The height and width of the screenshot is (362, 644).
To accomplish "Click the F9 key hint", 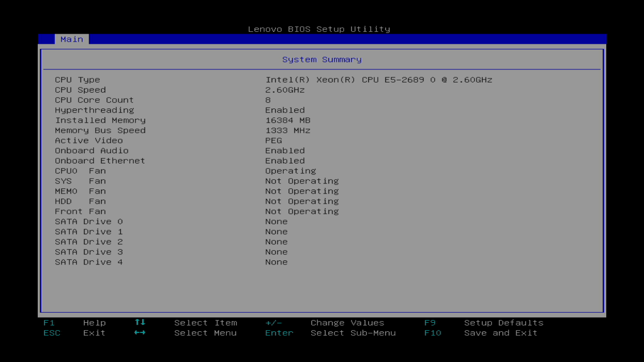I will 430,323.
